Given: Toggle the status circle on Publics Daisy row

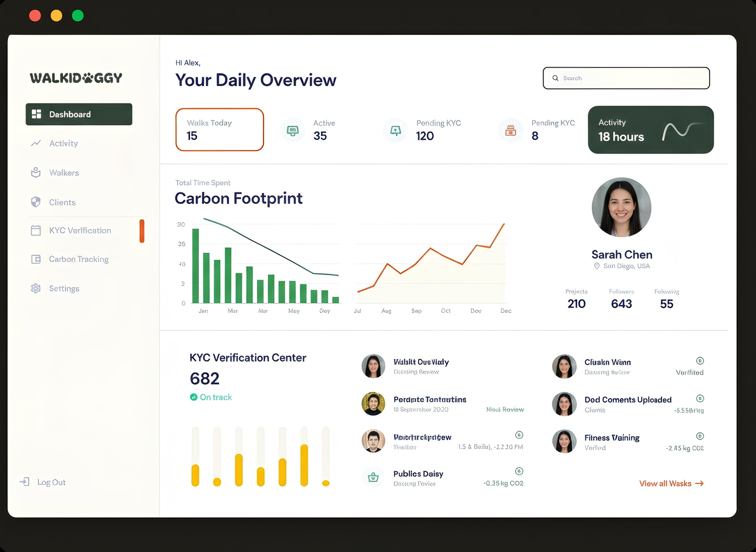Looking at the screenshot, I should tap(519, 471).
